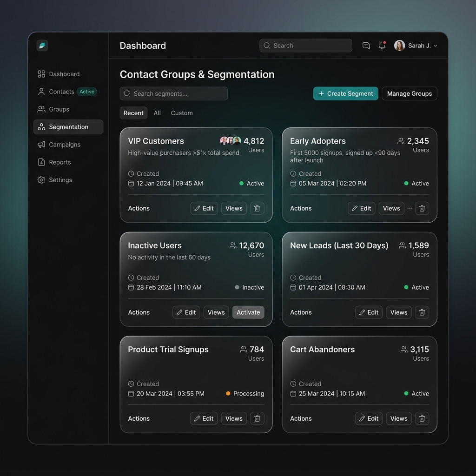The height and width of the screenshot is (476, 476).
Task: Open Views for Cart Abandoners
Action: [x=398, y=419]
